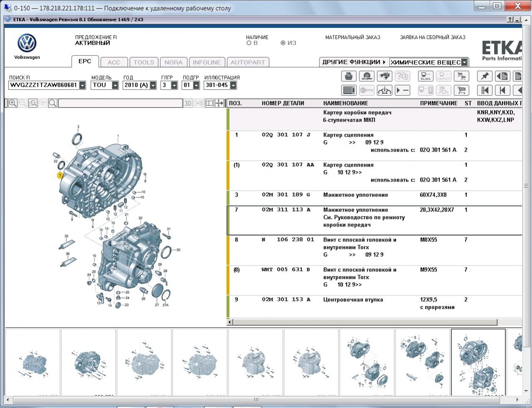
Task: Expand the ИЛЛЮСТРАЦИЯ dropdown showing 301-045
Action: tap(233, 85)
